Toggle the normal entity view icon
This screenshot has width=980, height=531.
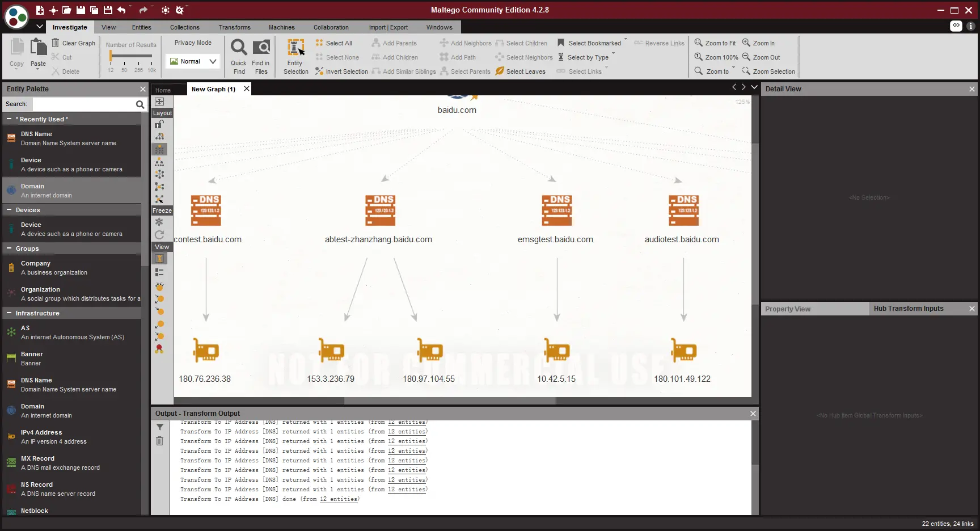pos(159,259)
